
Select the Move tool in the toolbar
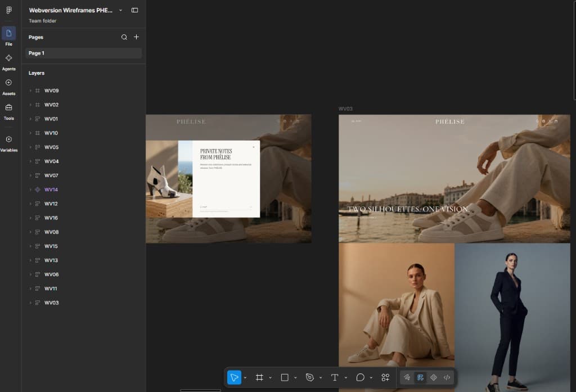coord(234,377)
